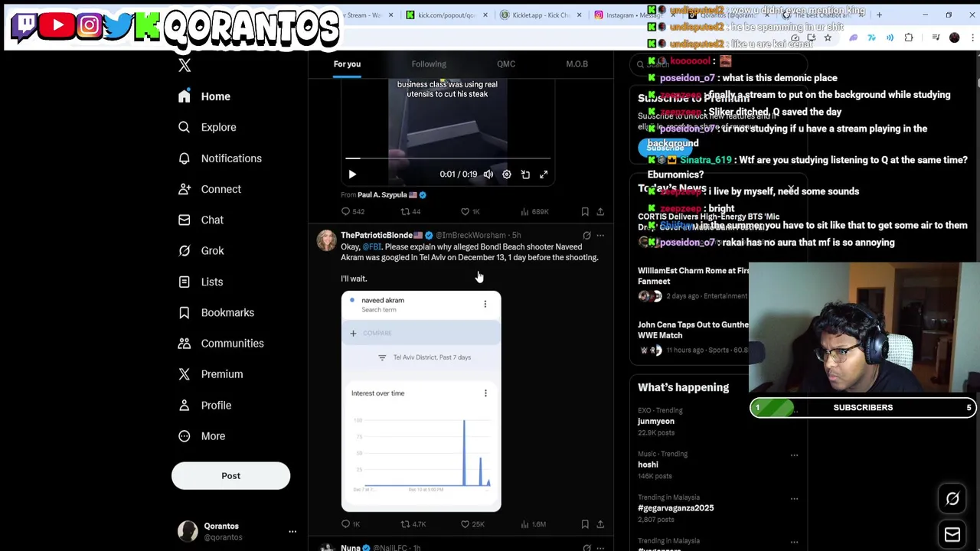Repost the post with 44 reposts
This screenshot has width=980, height=551.
410,212
